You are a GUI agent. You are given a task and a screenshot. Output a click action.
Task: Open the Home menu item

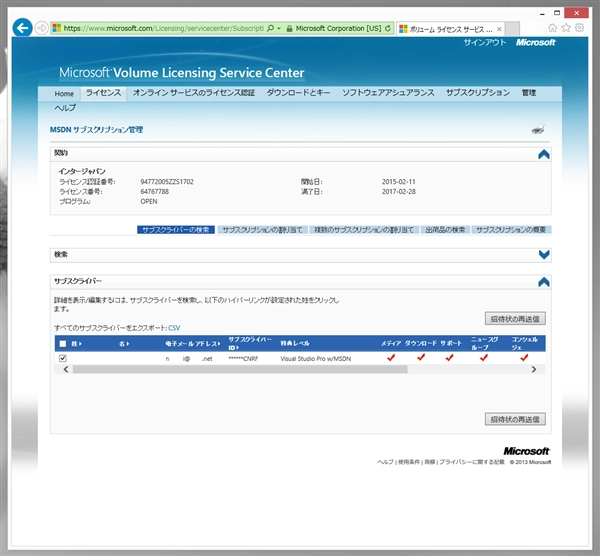click(64, 94)
